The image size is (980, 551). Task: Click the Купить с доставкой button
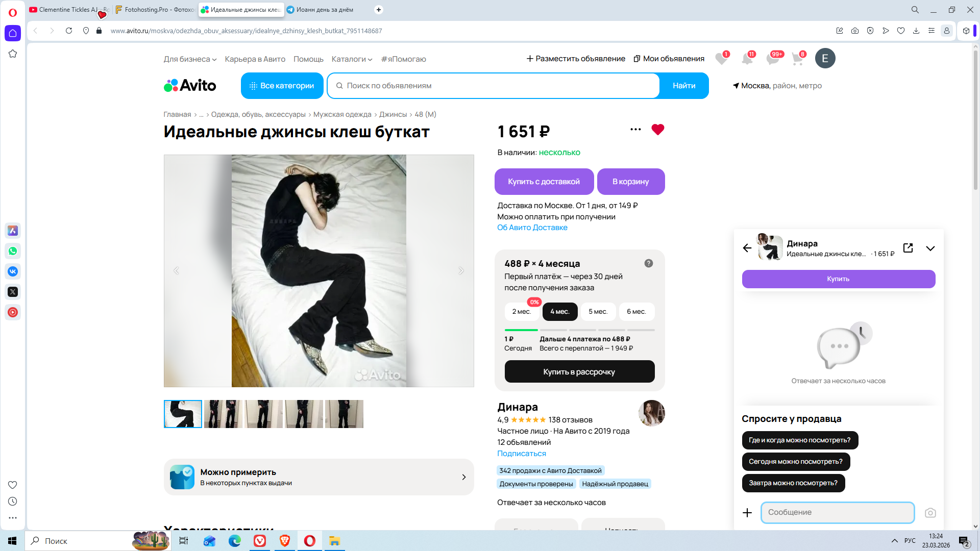pyautogui.click(x=544, y=182)
